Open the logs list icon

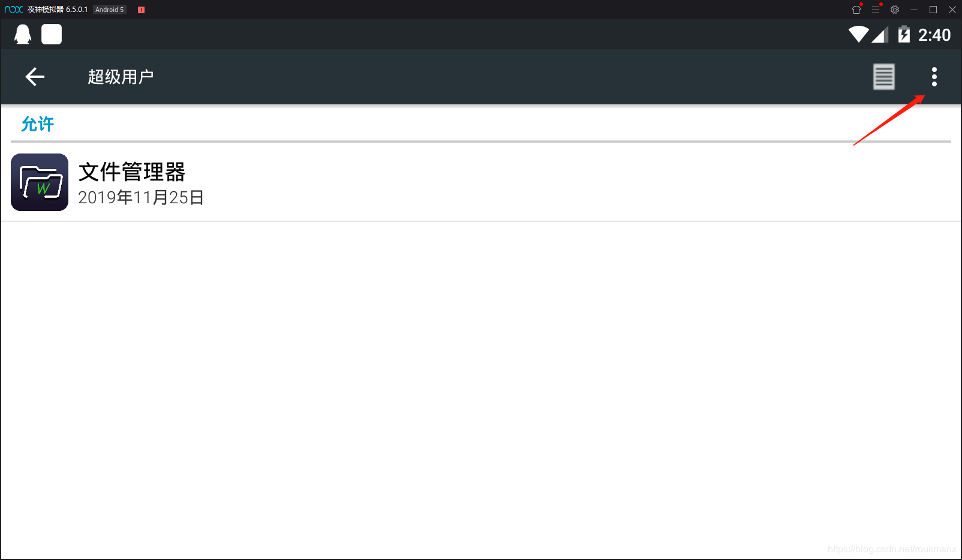883,77
